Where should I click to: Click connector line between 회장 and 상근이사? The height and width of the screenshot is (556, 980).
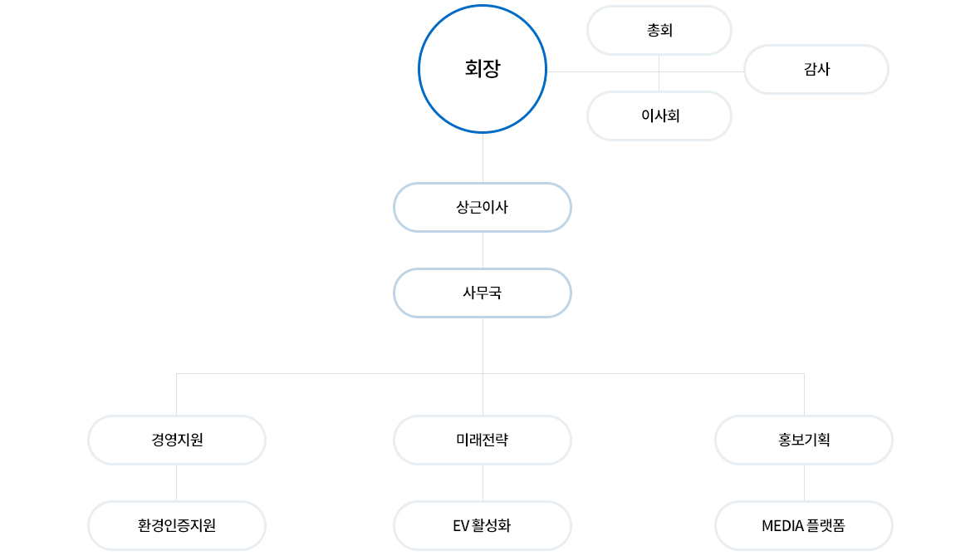[x=483, y=158]
